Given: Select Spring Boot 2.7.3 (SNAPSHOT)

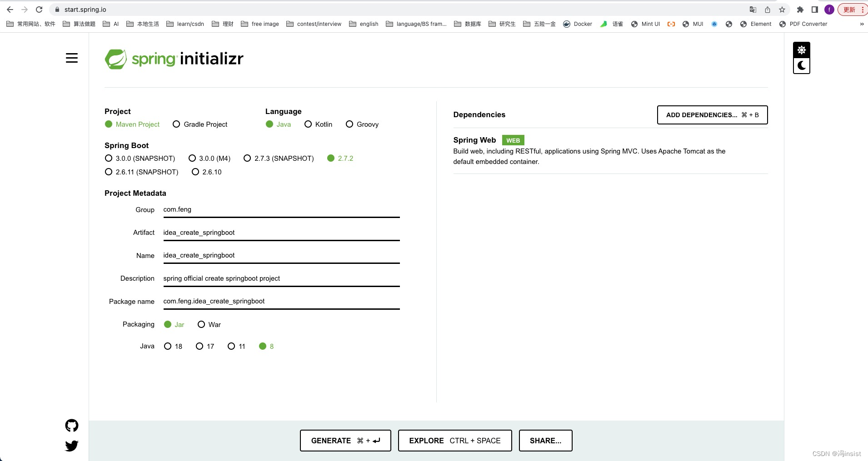Looking at the screenshot, I should (x=279, y=159).
